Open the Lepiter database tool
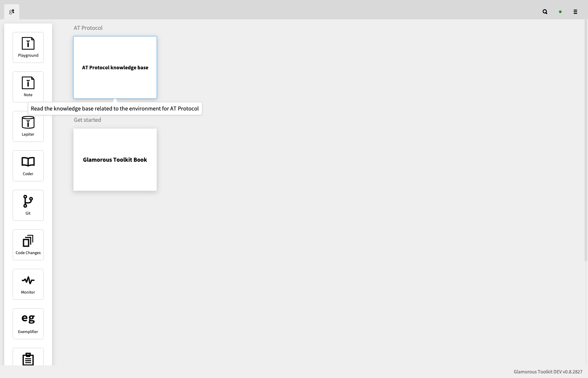 (28, 126)
